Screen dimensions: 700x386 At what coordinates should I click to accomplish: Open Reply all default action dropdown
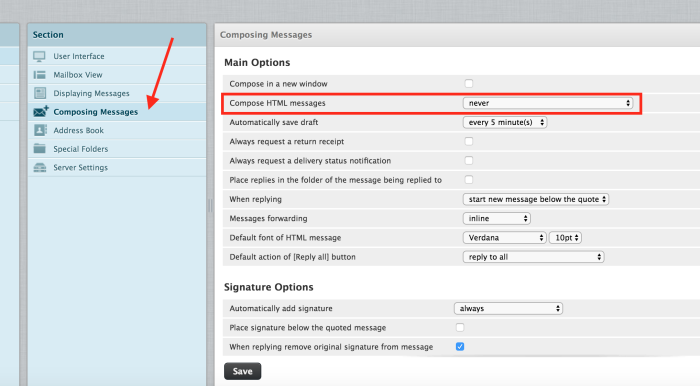click(533, 257)
